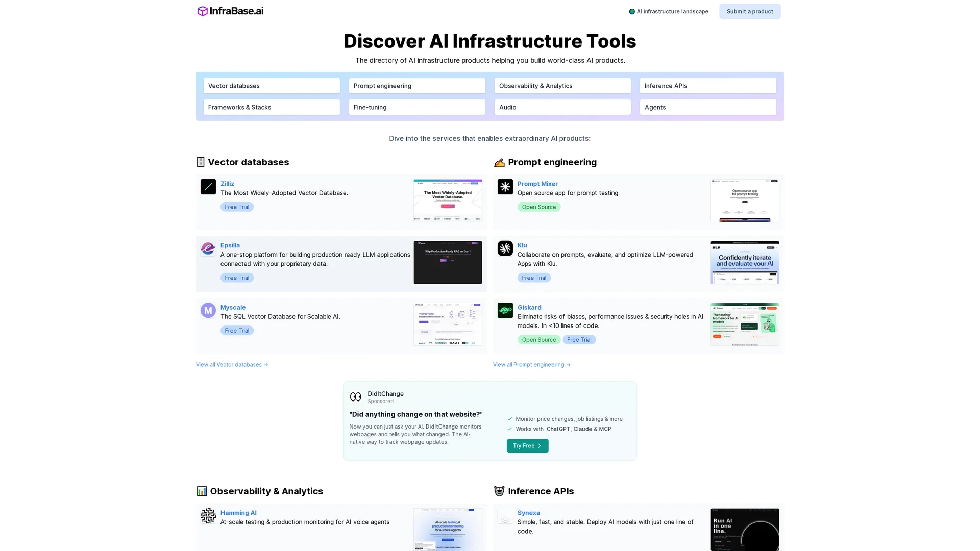The image size is (980, 551).
Task: Click the Zilliz logo icon
Action: pyautogui.click(x=208, y=187)
